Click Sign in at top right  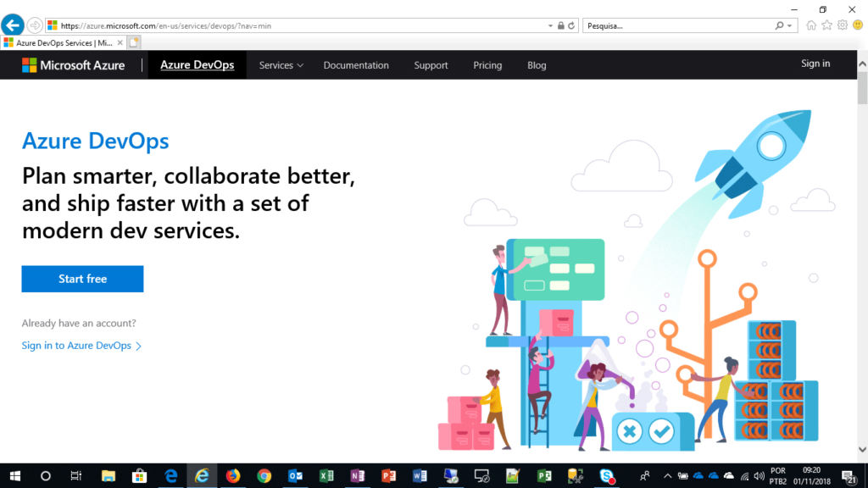815,64
